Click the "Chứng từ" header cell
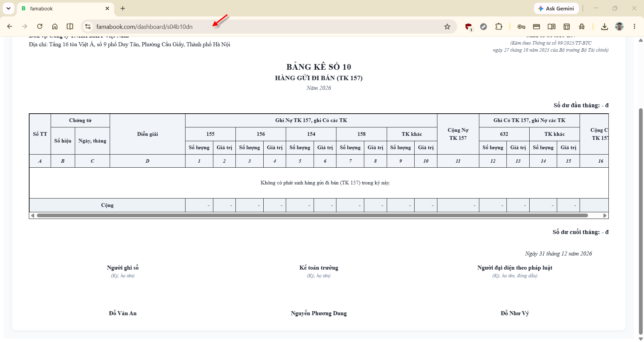Screen dimensions: 644x342 coord(80,120)
